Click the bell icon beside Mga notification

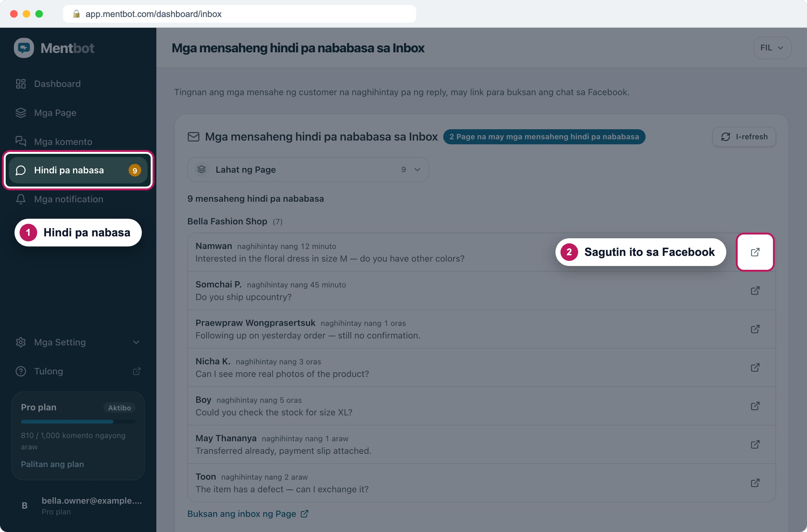[21, 199]
